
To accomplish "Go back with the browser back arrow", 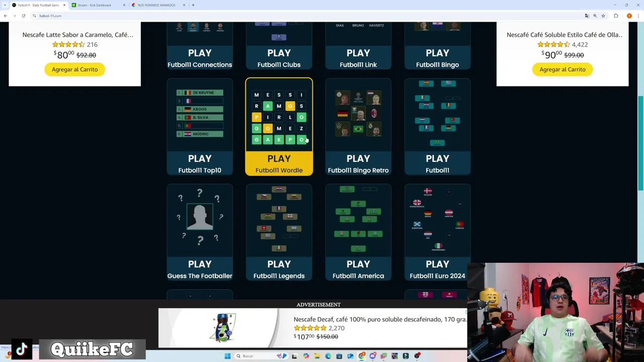I will coord(5,16).
